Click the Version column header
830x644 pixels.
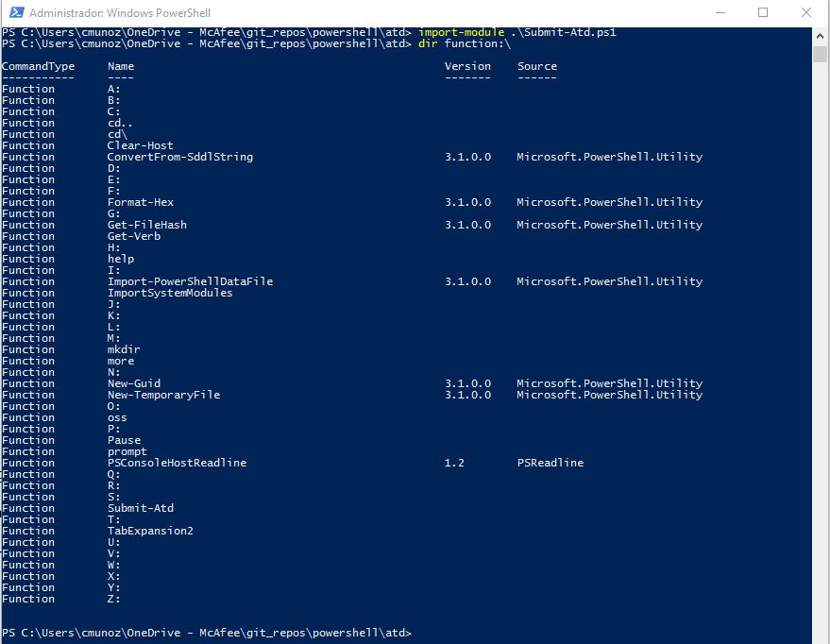pyautogui.click(x=466, y=66)
